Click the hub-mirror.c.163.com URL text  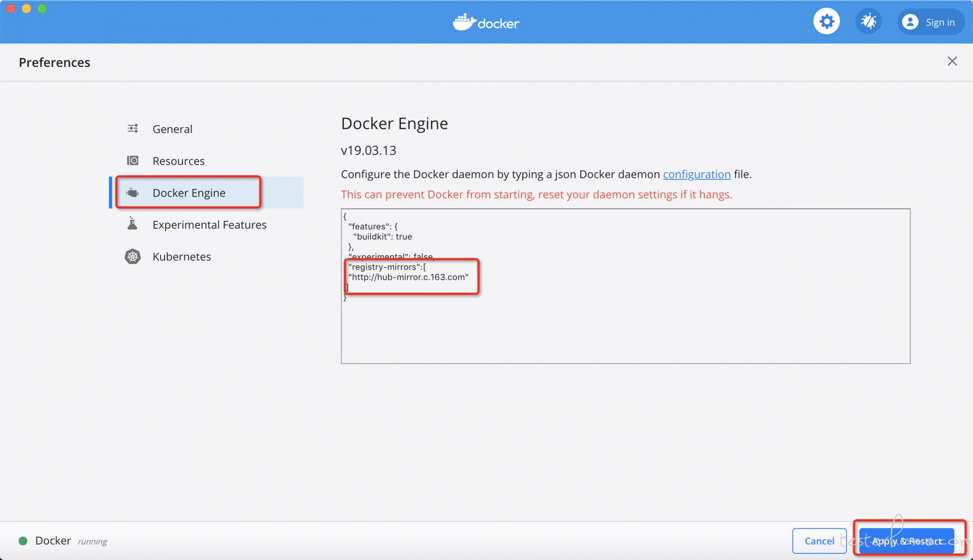coord(408,277)
